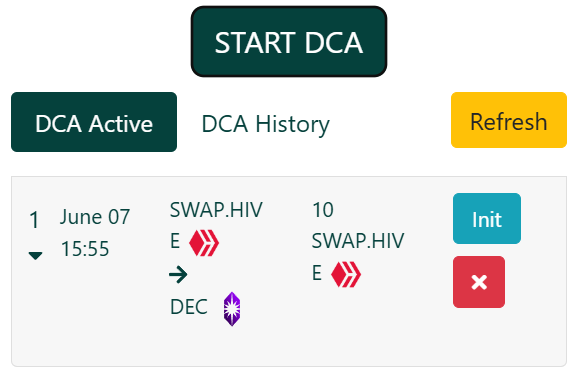The height and width of the screenshot is (374, 581).
Task: Click the Hive logo under source SWAP.HIVE
Action: pos(204,243)
